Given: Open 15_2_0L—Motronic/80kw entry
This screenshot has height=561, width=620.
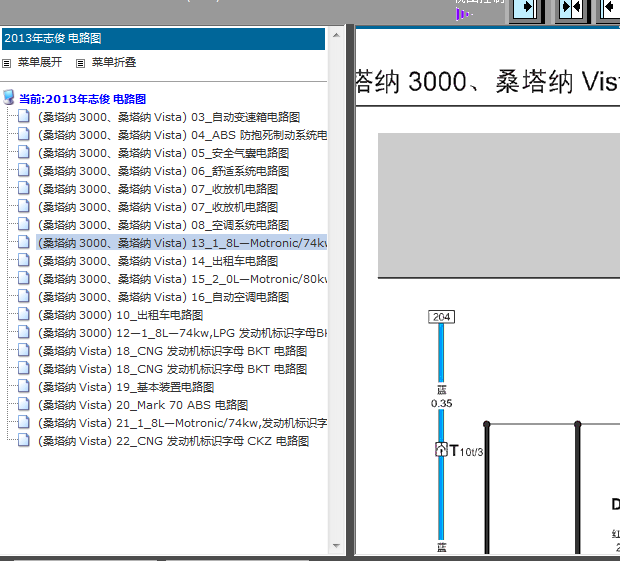Looking at the screenshot, I should (182, 279).
